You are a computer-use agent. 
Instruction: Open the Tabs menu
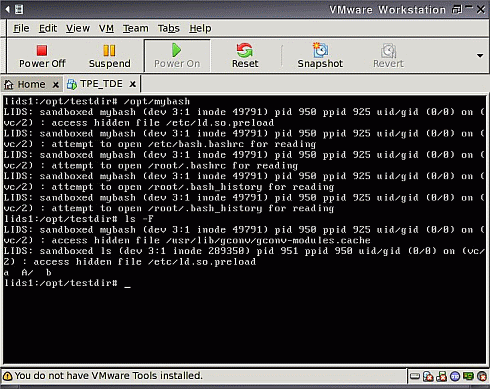(168, 28)
